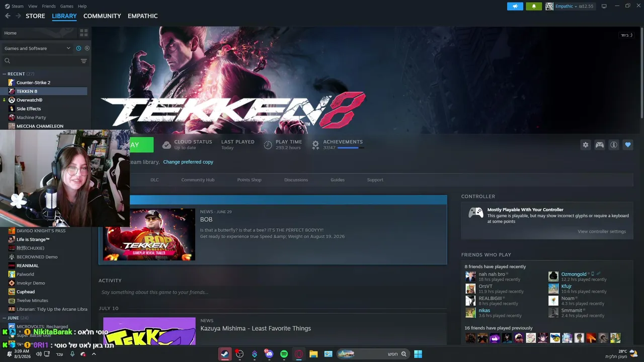Switch library to grid collections view
The image size is (644, 362).
[x=84, y=33]
